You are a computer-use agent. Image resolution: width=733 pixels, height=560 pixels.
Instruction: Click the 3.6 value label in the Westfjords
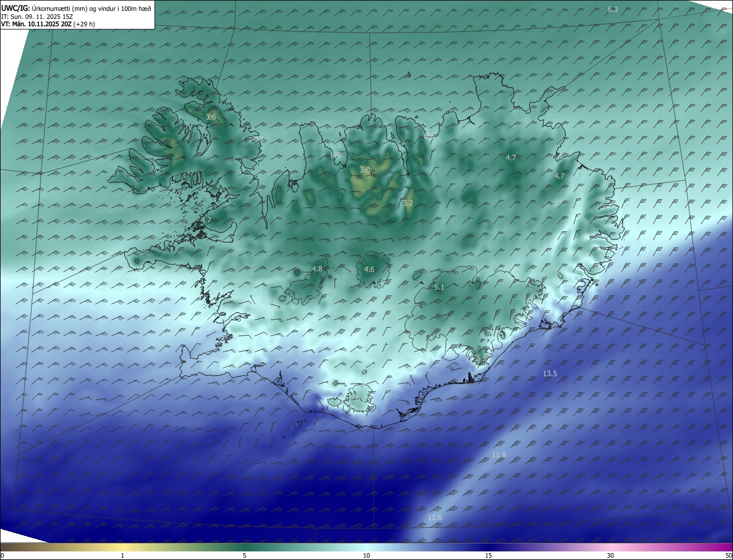[x=211, y=117]
